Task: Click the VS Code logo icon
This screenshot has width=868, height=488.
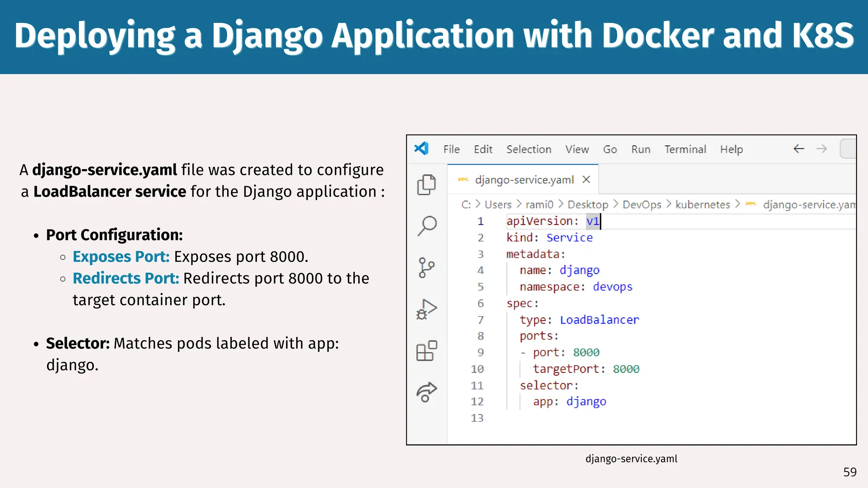Action: 421,149
